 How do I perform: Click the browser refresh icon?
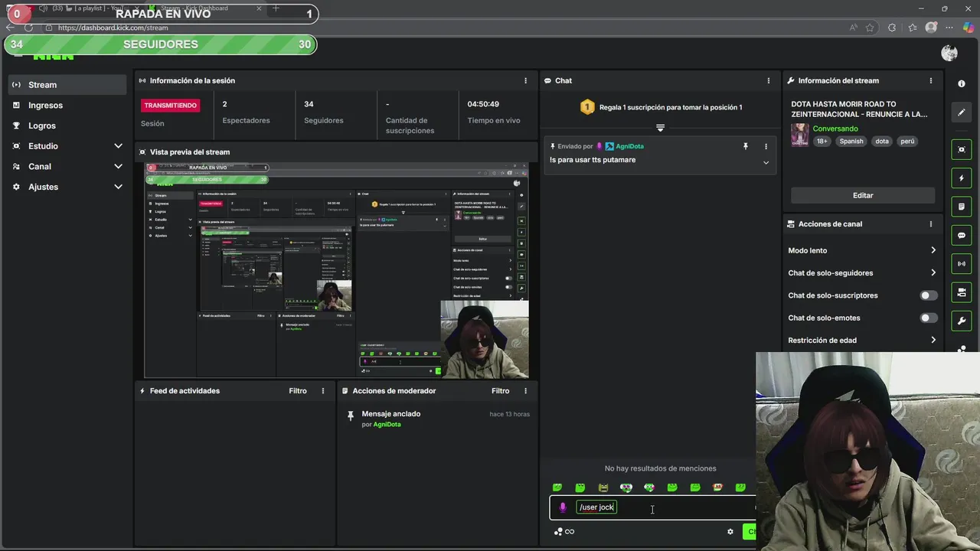(28, 28)
